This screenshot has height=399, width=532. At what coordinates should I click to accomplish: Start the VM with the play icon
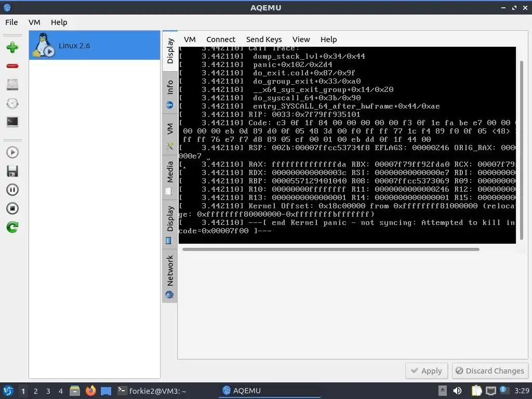(12, 152)
